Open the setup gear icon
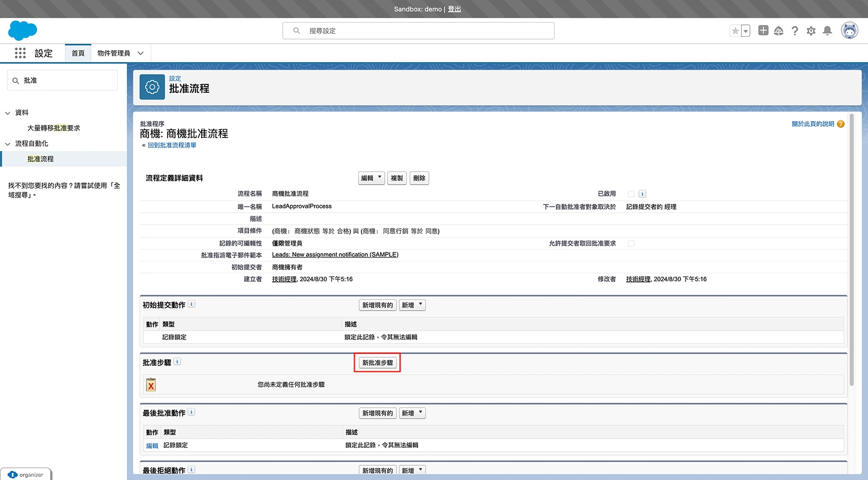Viewport: 868px width, 480px height. tap(811, 31)
